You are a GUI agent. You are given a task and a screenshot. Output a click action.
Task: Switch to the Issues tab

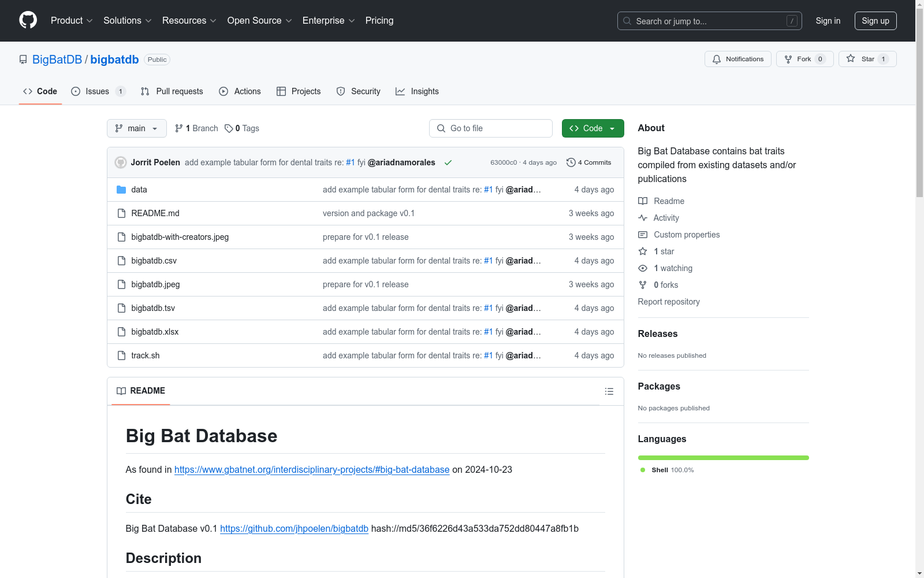click(x=98, y=91)
